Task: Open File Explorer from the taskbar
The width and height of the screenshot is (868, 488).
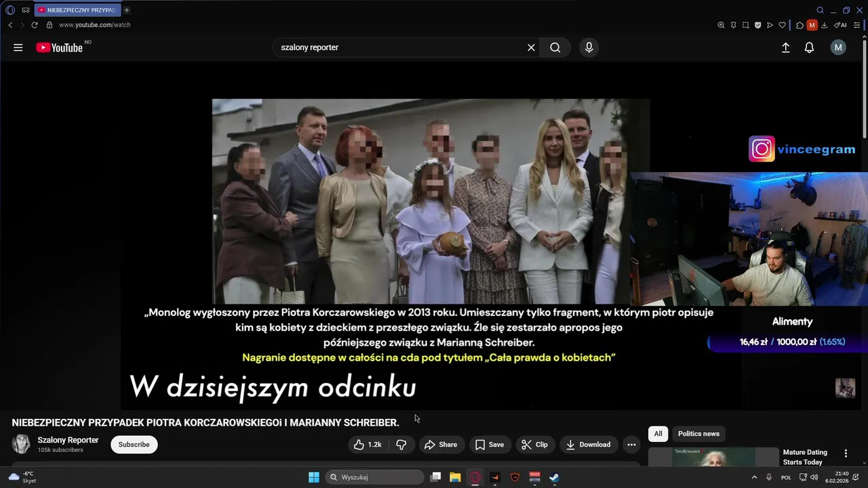Action: [x=455, y=477]
